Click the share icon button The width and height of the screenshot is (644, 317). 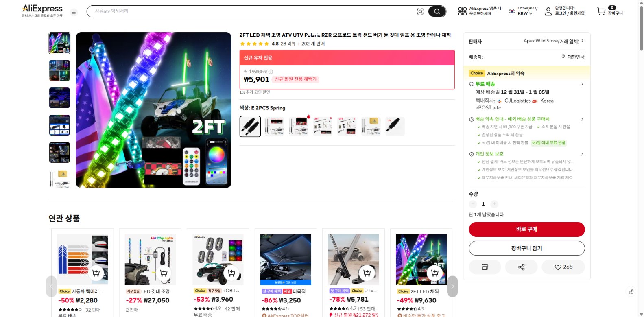(521, 267)
